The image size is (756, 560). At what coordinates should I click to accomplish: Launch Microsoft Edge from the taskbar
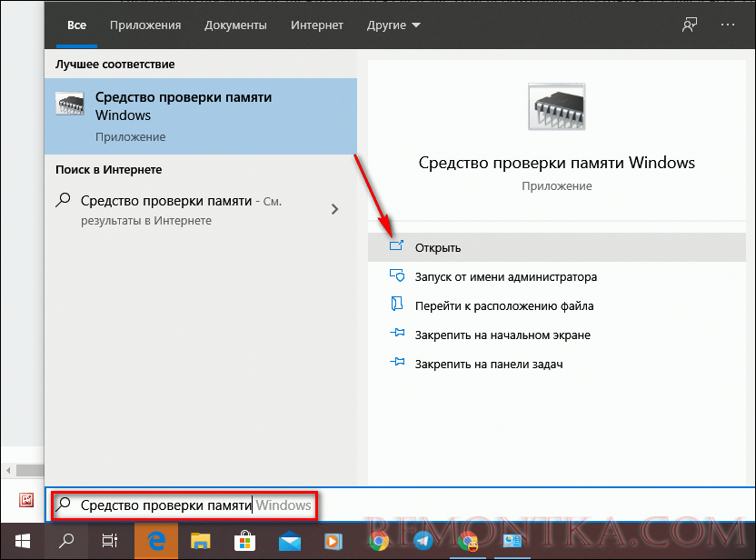point(156,541)
